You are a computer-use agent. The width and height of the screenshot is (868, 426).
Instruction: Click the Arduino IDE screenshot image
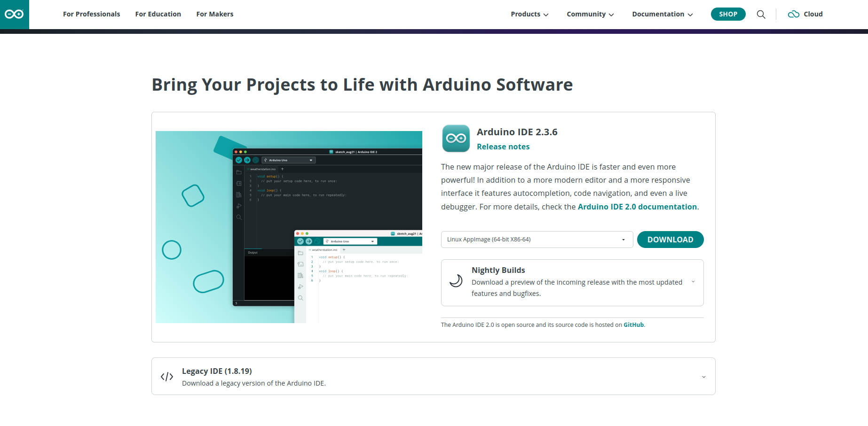pyautogui.click(x=289, y=227)
